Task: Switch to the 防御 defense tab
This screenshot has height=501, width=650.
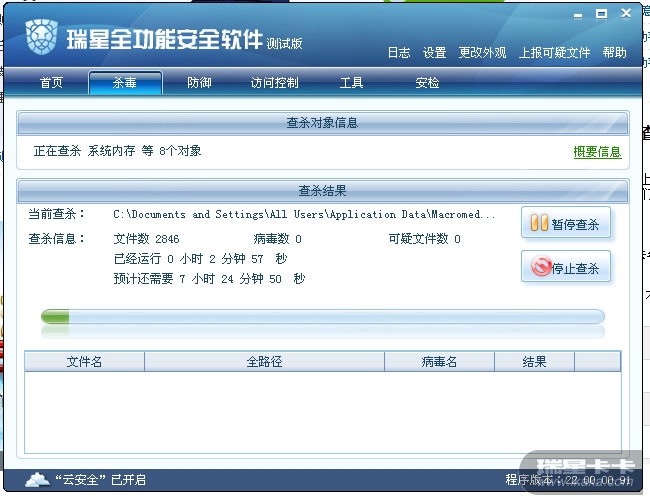Action: coord(199,82)
